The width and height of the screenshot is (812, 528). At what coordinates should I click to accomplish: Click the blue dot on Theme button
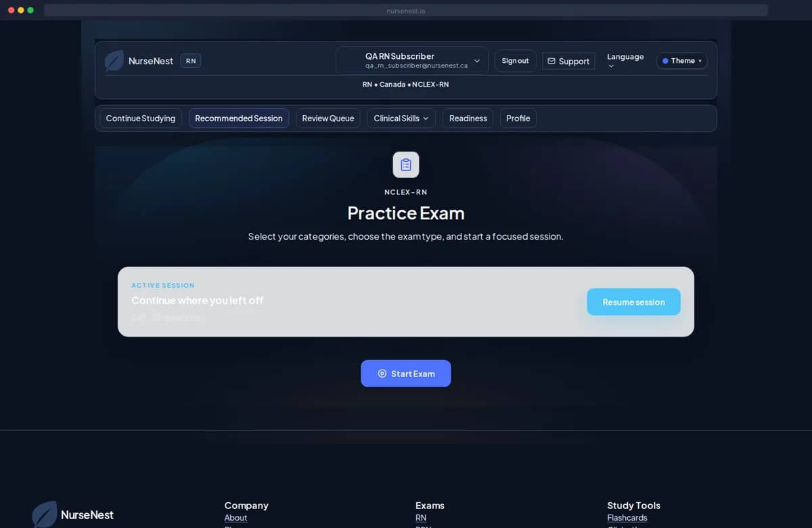click(x=665, y=61)
